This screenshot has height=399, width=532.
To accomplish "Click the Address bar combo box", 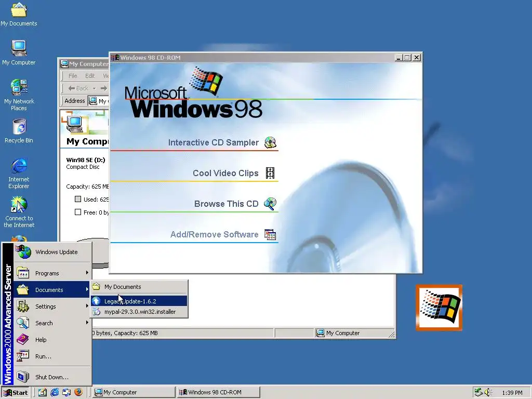I will pos(98,101).
